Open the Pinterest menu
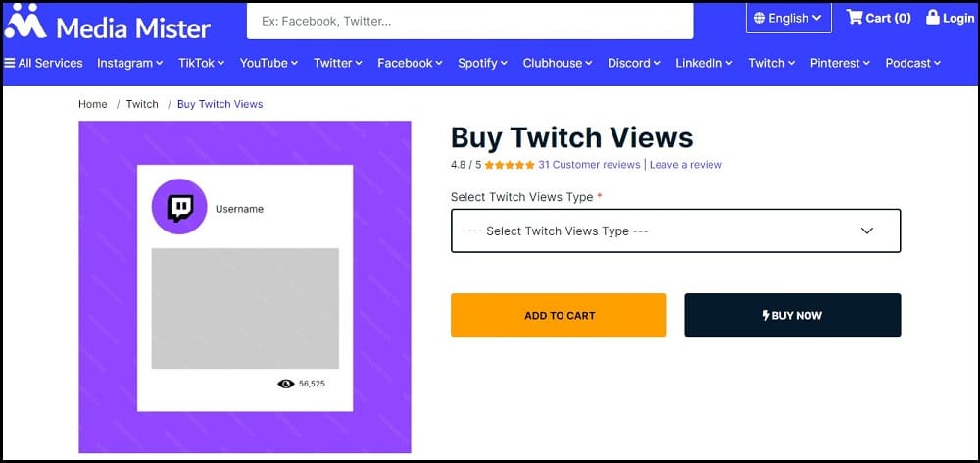The image size is (980, 463). (840, 63)
